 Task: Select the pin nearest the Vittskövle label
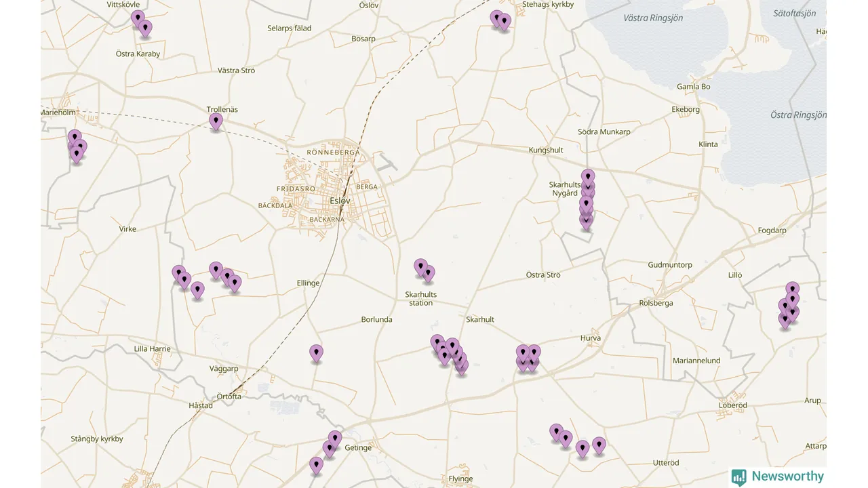click(138, 19)
